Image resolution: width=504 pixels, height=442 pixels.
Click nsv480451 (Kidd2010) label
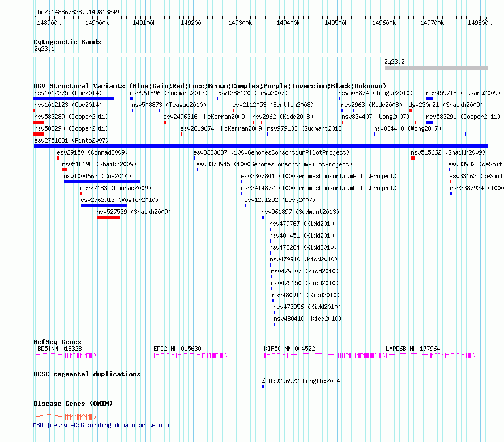(x=303, y=235)
